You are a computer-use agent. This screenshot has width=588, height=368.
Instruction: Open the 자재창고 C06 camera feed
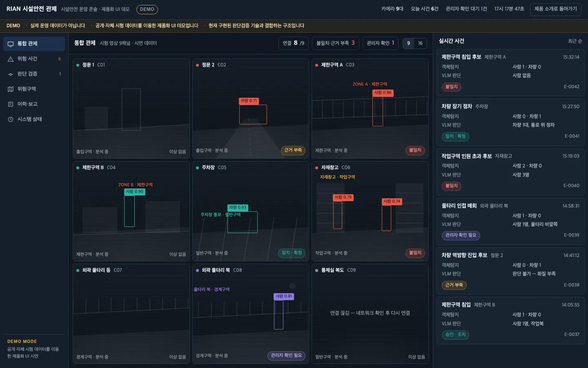[370, 211]
